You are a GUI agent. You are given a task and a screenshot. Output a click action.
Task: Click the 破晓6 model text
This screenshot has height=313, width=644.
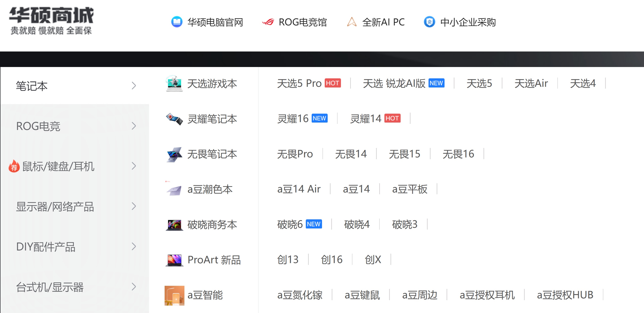click(290, 224)
